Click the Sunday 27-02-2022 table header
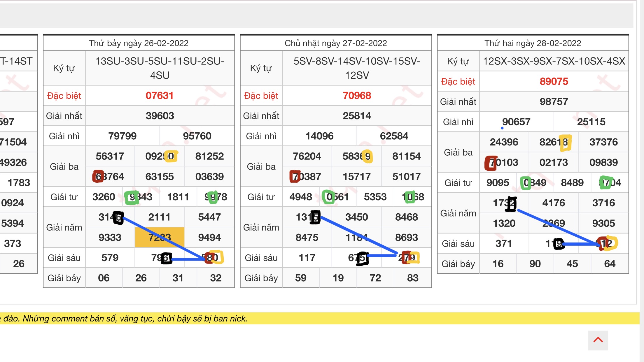Image resolution: width=644 pixels, height=362 pixels. click(x=336, y=43)
